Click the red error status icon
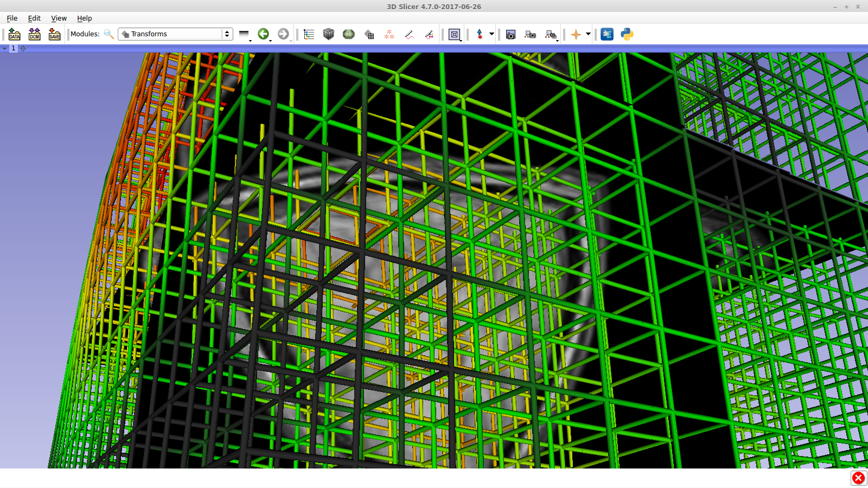 pyautogui.click(x=858, y=478)
